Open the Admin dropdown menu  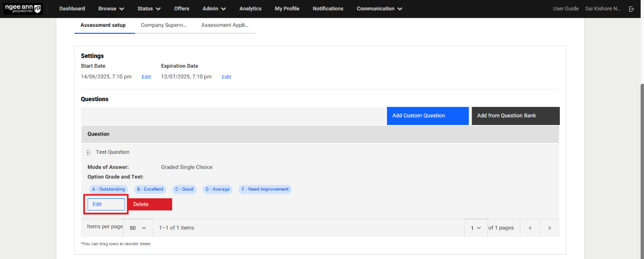tap(214, 9)
